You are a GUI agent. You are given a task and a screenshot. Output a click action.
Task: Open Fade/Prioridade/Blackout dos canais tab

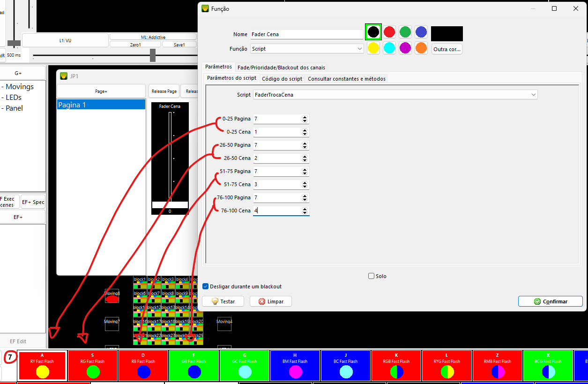coord(281,68)
